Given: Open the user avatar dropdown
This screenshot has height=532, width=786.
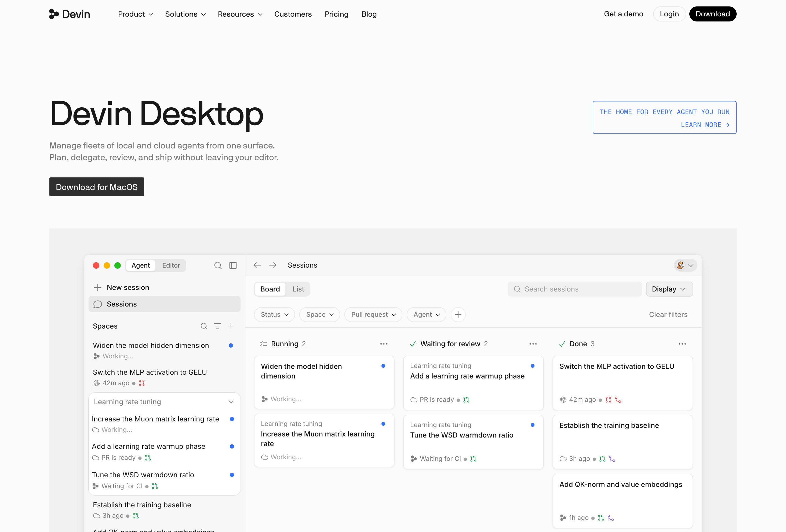Looking at the screenshot, I should coord(686,265).
